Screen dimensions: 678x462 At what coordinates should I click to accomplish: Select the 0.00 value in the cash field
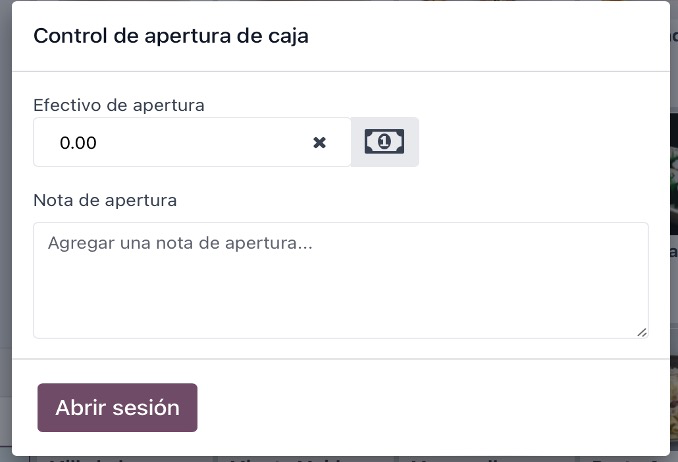tap(78, 143)
